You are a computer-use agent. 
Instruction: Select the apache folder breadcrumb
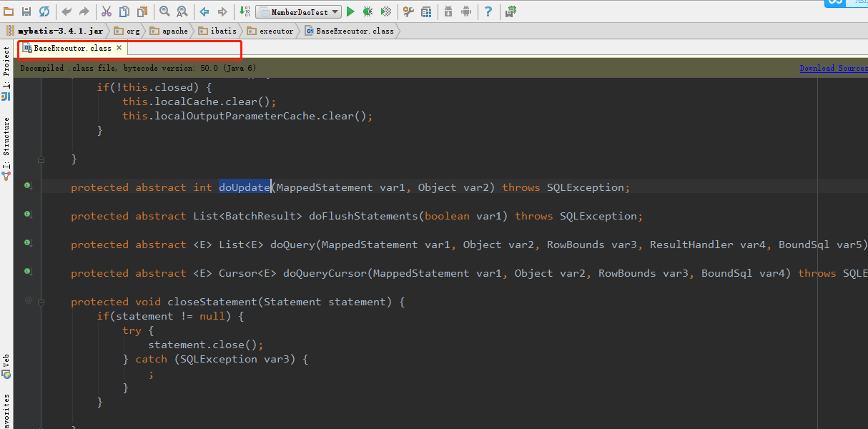click(169, 31)
